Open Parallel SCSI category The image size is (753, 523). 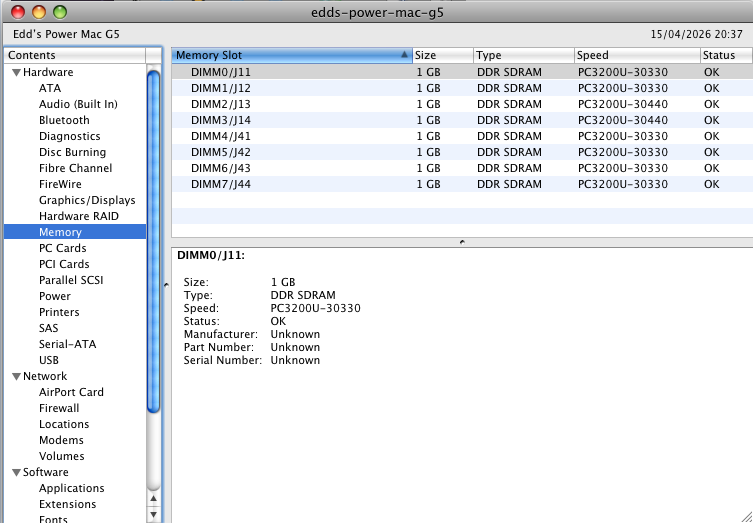click(71, 280)
